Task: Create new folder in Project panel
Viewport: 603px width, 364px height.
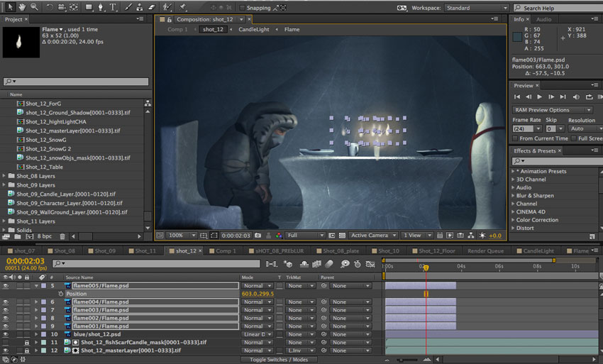Action: click(17, 236)
